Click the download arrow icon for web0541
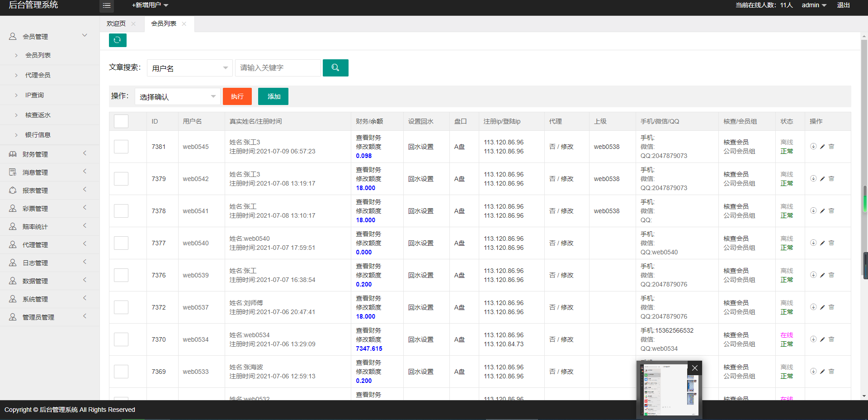The width and height of the screenshot is (868, 420). 813,211
